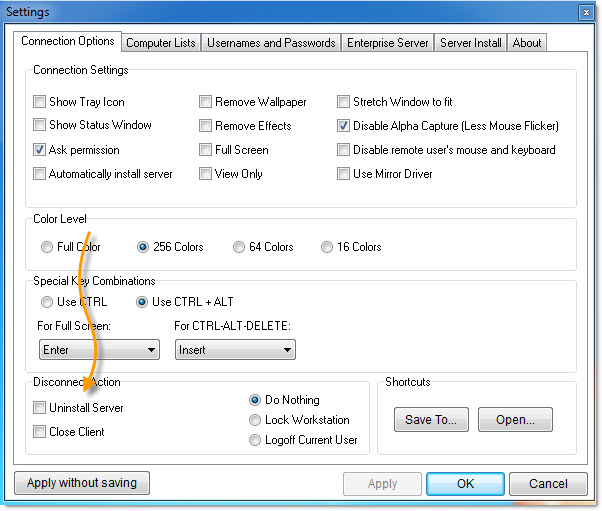Check the Uninstall Server checkbox

(x=39, y=408)
